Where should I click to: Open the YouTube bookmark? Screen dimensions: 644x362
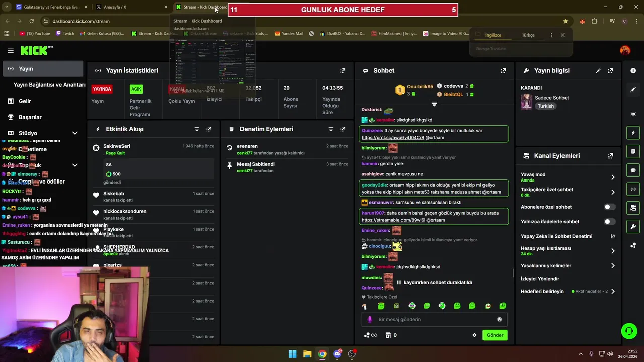pos(35,34)
